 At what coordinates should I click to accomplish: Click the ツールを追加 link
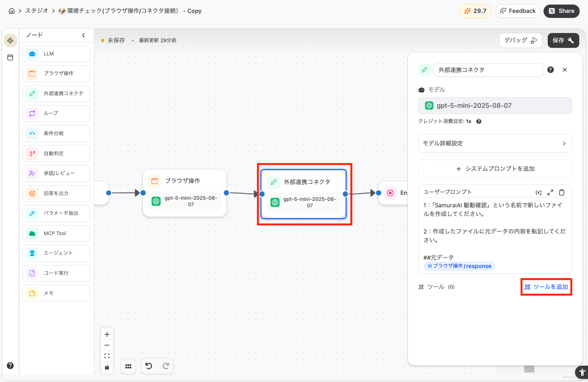coord(546,287)
